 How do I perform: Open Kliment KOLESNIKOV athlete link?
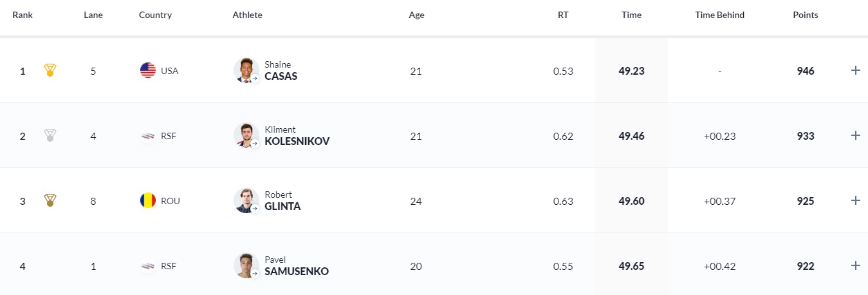(297, 141)
